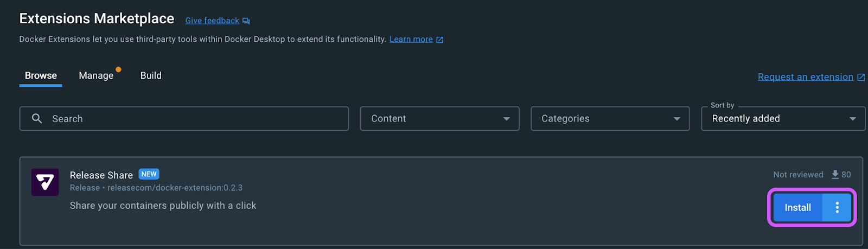868x249 pixels.
Task: Click the download count icon
Action: point(835,174)
